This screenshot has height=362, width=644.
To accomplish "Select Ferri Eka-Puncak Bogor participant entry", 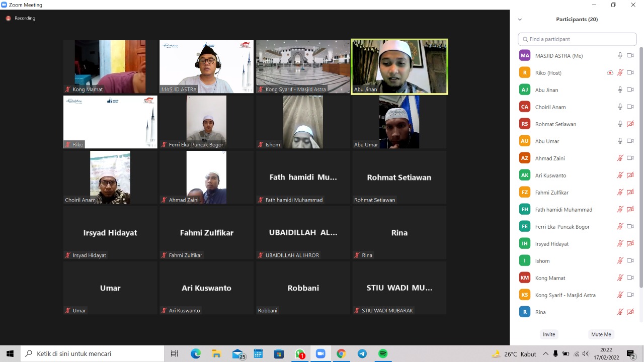I will [562, 227].
